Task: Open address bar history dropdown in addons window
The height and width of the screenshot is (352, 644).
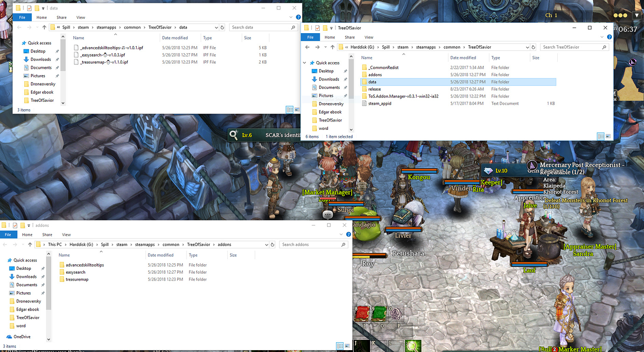Action: (266, 245)
